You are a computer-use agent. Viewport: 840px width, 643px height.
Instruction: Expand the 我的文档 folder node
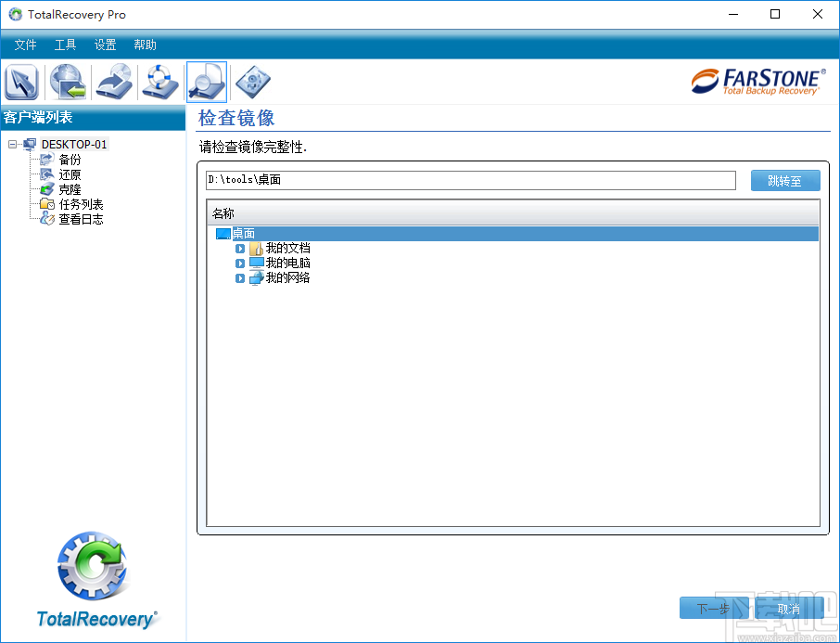point(239,248)
